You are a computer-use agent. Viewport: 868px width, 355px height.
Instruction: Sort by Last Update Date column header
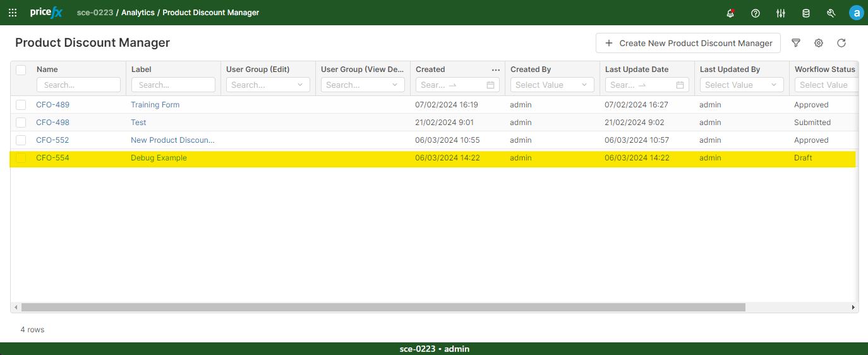[x=637, y=69]
